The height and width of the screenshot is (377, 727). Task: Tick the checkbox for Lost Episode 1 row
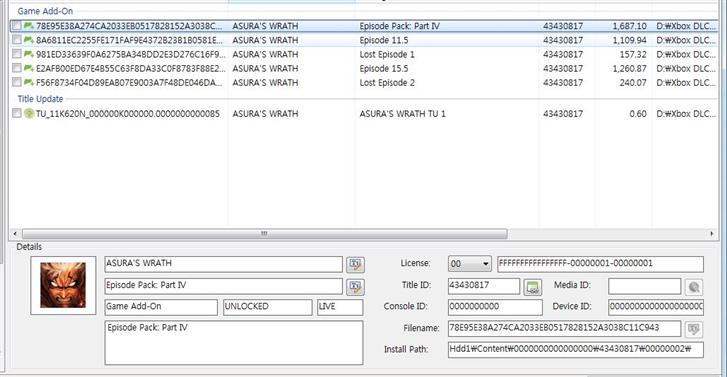(x=17, y=54)
